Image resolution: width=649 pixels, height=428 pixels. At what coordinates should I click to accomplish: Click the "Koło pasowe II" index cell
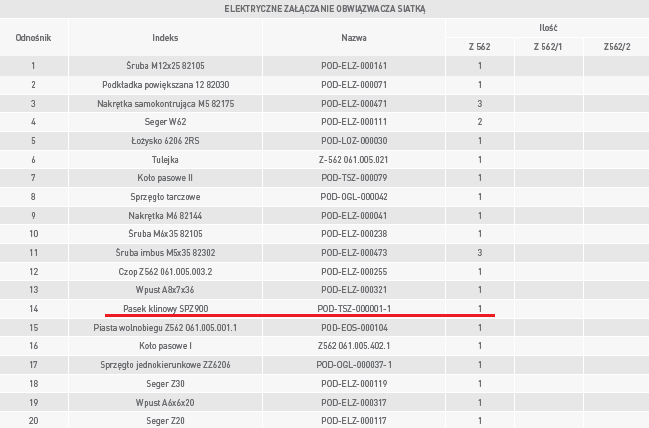(165, 178)
